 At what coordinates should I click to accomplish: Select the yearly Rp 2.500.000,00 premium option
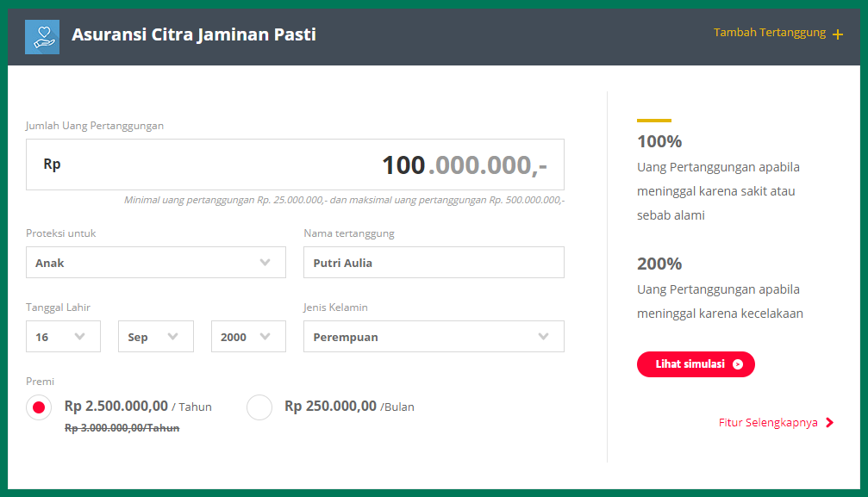pyautogui.click(x=39, y=407)
